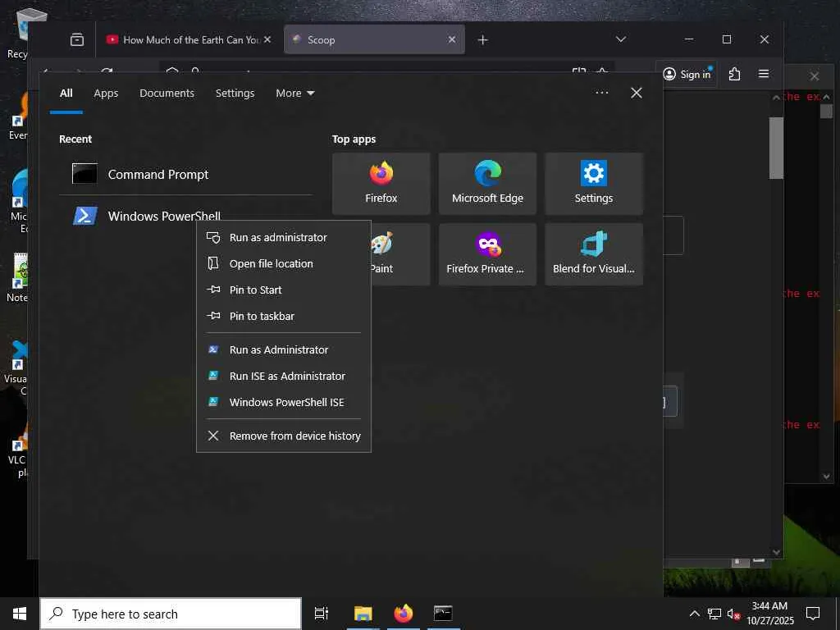
Task: Open Paint from Top apps
Action: tap(400, 254)
